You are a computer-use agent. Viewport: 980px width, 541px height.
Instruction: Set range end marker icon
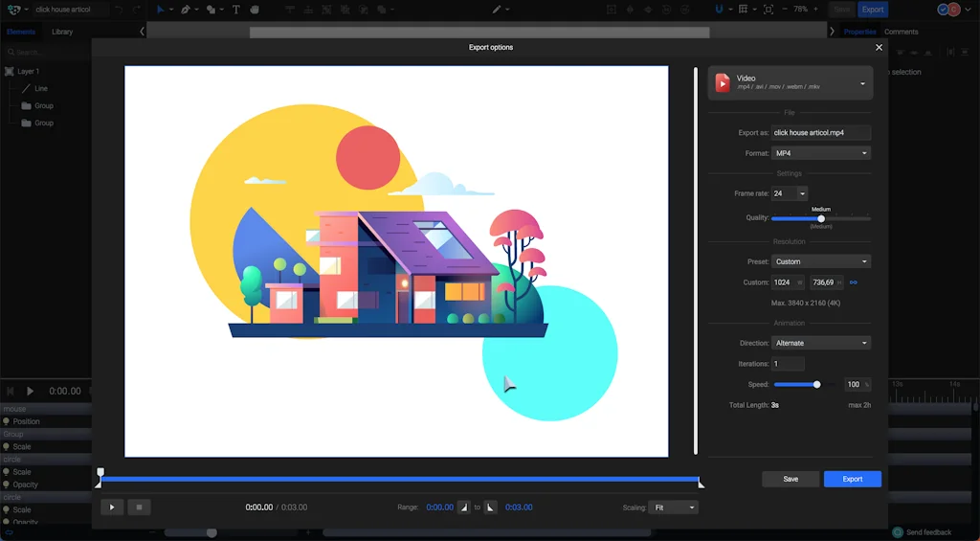point(490,507)
